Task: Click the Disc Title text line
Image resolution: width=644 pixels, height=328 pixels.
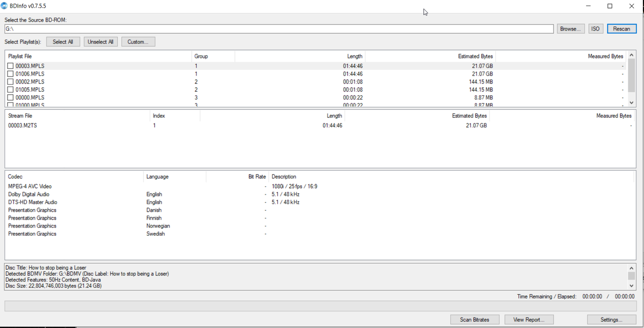Action: click(x=46, y=268)
